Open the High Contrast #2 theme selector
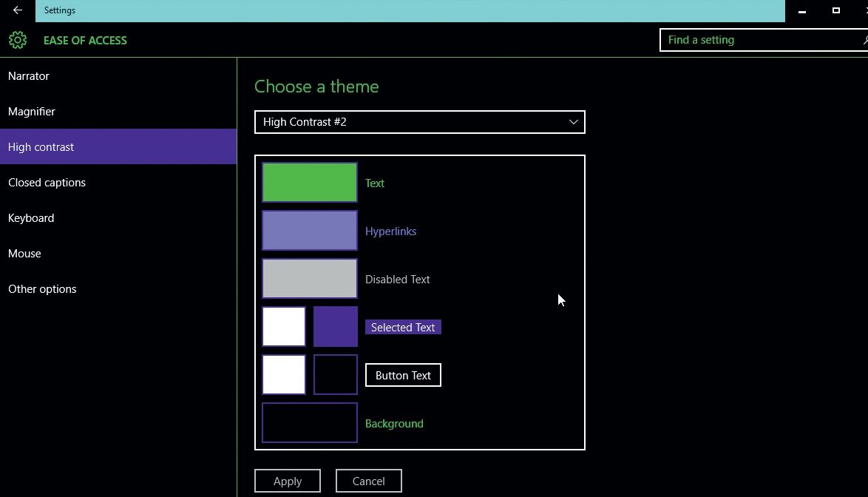Viewport: 868px width, 497px height. click(x=419, y=122)
